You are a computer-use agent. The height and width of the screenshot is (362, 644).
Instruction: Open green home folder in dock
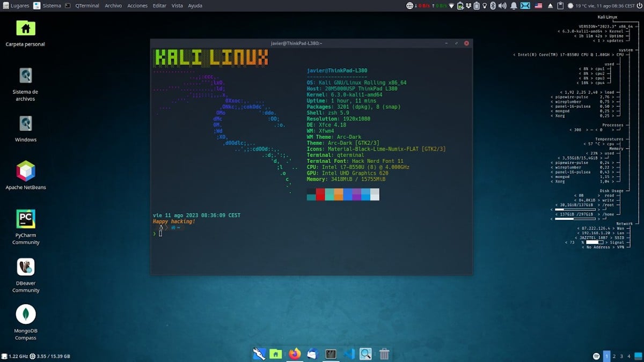click(275, 354)
